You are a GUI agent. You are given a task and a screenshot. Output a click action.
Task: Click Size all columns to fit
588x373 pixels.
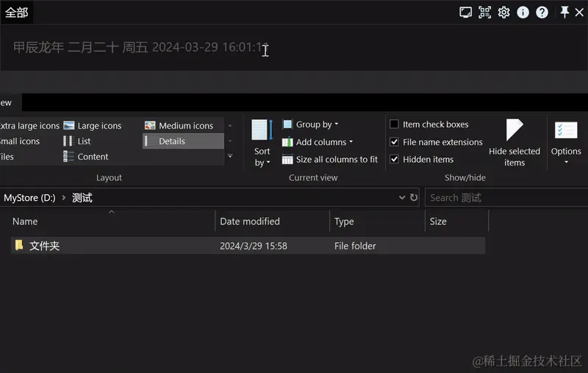click(329, 160)
